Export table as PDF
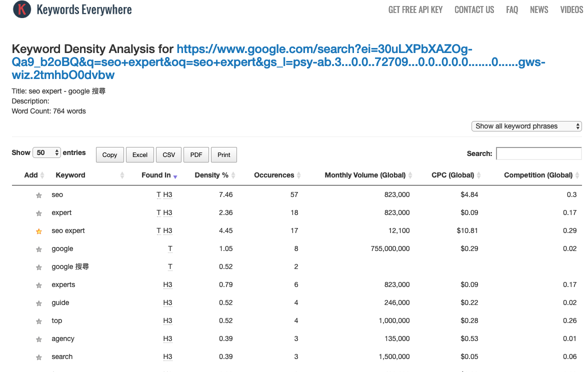The image size is (588, 372). [x=196, y=155]
